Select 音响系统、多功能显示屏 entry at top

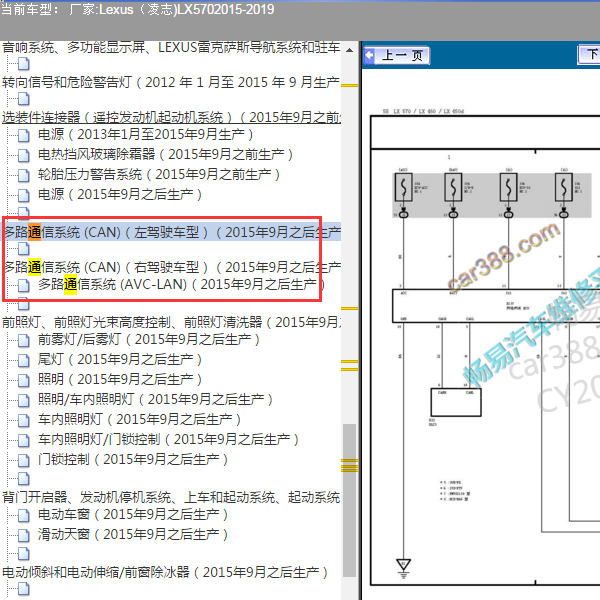(x=171, y=47)
